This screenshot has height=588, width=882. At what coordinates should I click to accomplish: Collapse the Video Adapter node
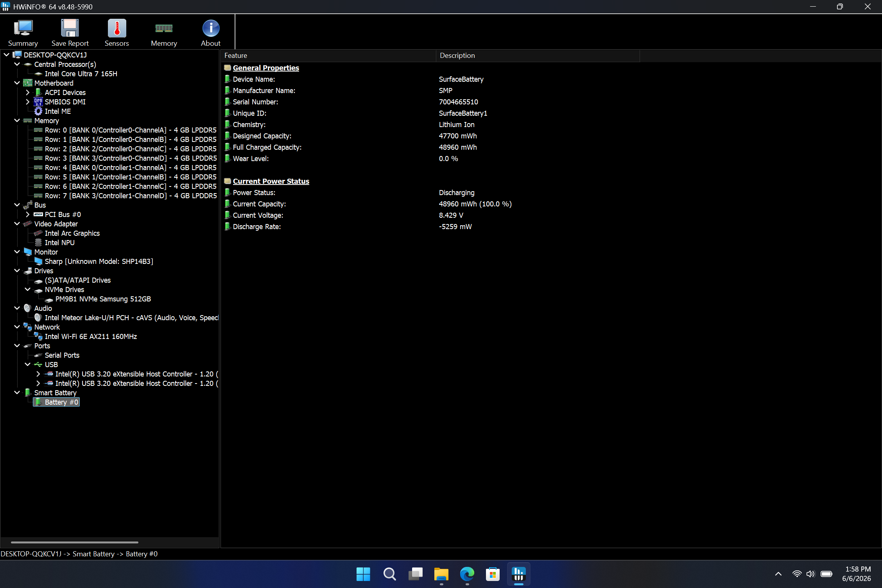pyautogui.click(x=17, y=224)
